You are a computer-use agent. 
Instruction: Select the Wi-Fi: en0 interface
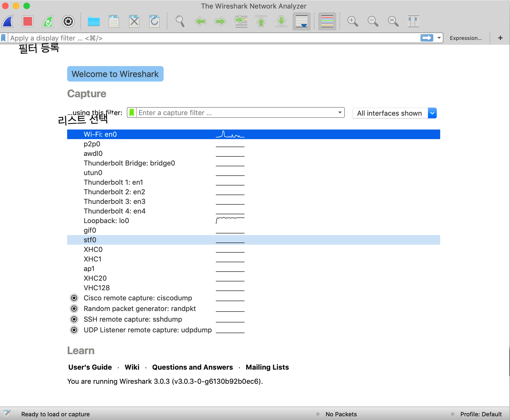tap(254, 134)
